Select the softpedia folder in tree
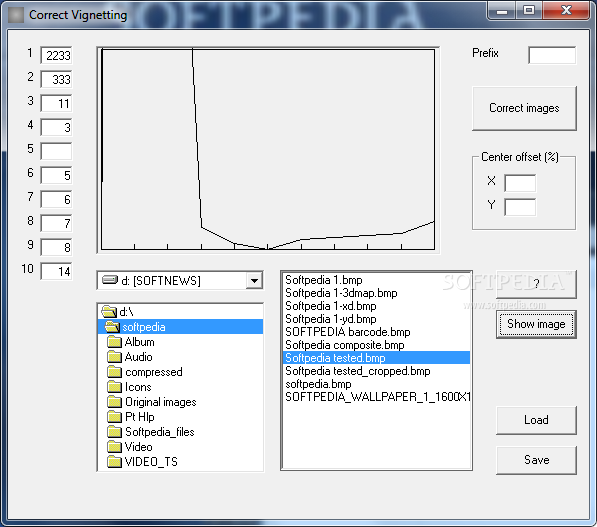Image resolution: width=597 pixels, height=527 pixels. point(180,327)
